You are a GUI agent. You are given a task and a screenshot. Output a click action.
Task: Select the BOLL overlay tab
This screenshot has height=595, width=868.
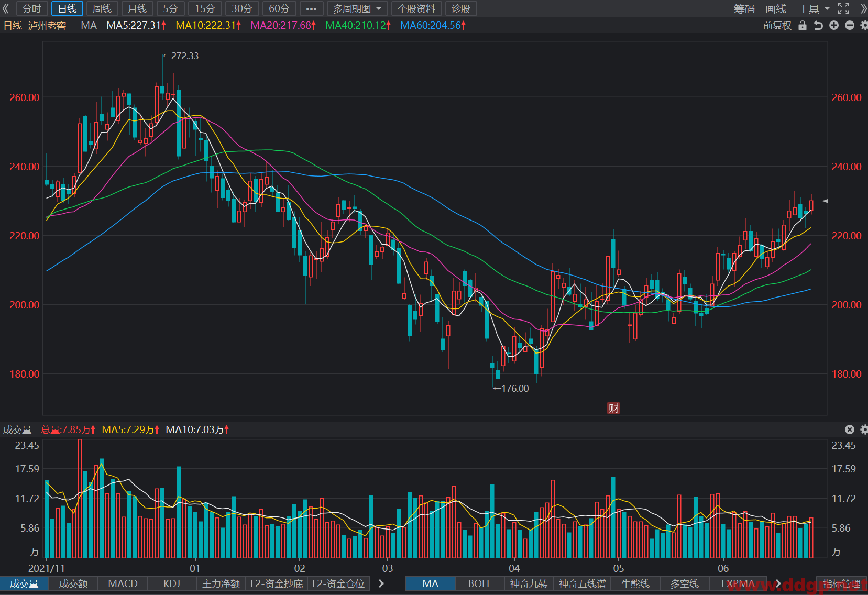click(479, 583)
